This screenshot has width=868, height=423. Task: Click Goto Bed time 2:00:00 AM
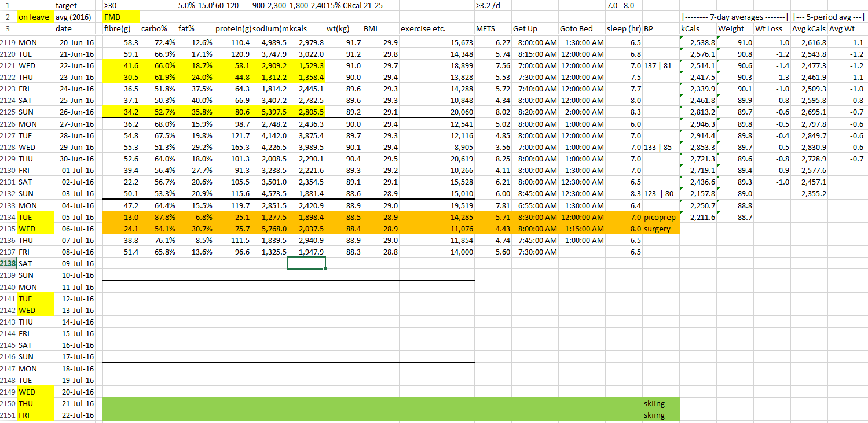582,112
